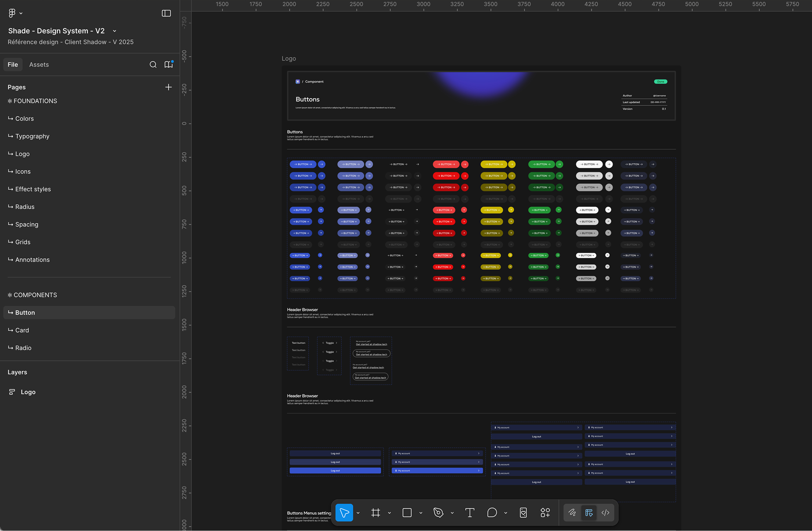This screenshot has height=531, width=812.
Task: Toggle the sidebar minimize UI icon
Action: (x=166, y=13)
